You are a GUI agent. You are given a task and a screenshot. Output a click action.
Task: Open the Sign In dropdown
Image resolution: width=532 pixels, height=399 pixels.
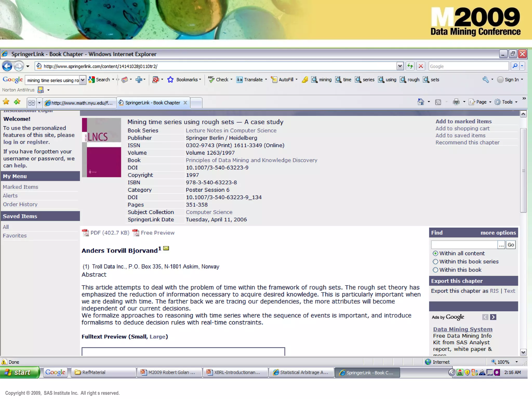pos(522,79)
